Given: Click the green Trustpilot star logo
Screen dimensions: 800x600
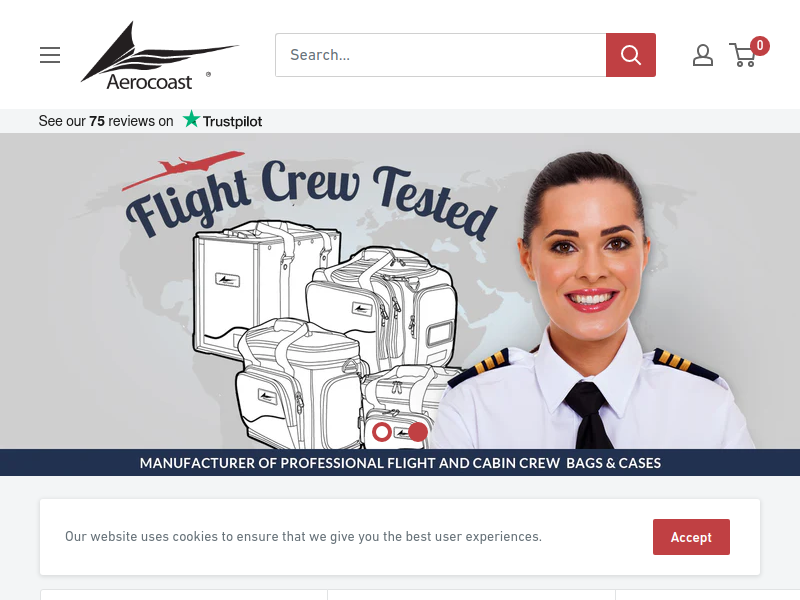Looking at the screenshot, I should (x=191, y=119).
